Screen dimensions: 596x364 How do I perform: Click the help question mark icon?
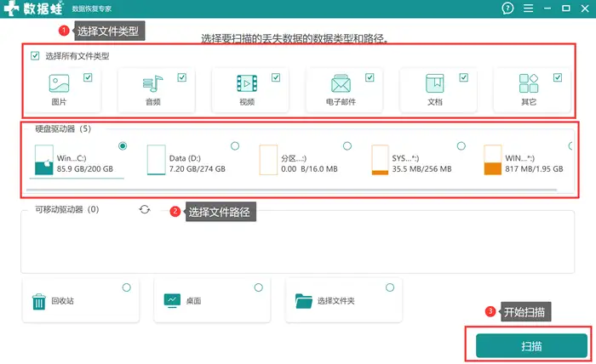[507, 8]
